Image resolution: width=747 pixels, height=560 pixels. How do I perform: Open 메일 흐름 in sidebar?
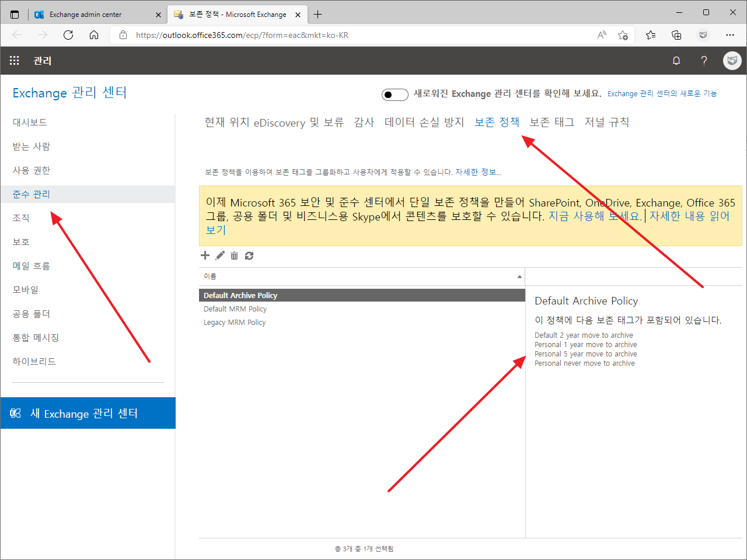click(x=32, y=266)
